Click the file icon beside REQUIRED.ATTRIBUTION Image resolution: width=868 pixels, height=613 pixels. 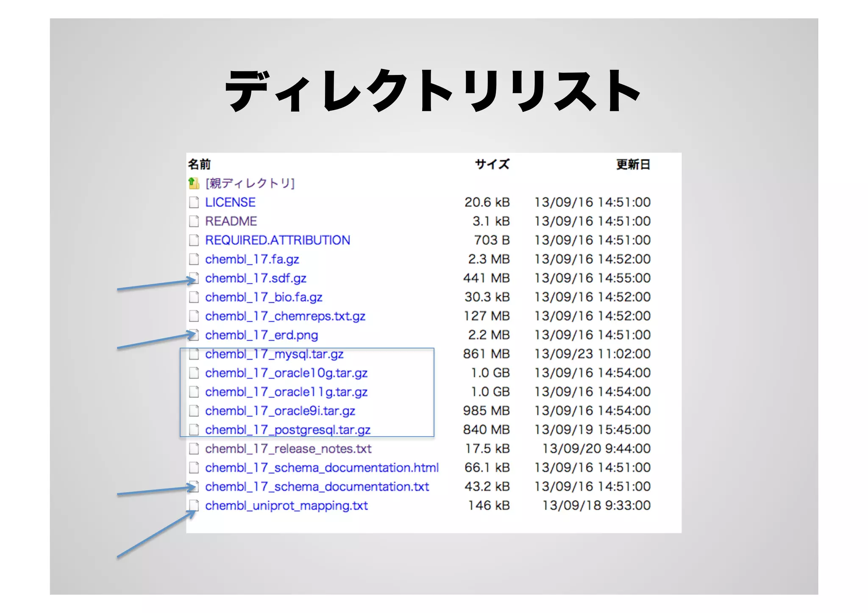coord(194,240)
